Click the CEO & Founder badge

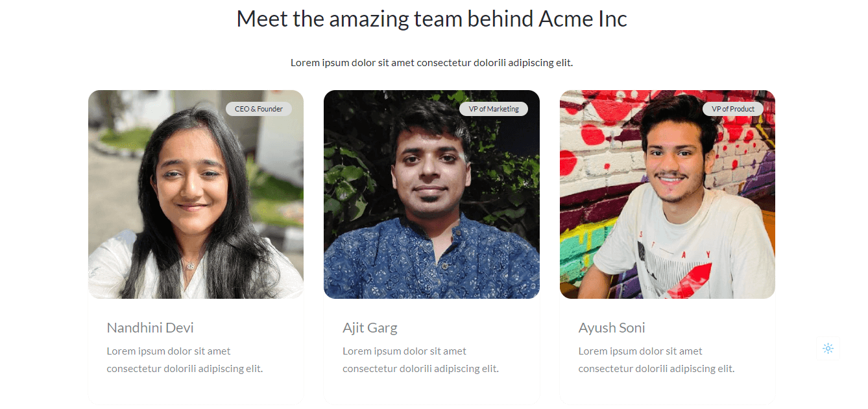point(259,109)
